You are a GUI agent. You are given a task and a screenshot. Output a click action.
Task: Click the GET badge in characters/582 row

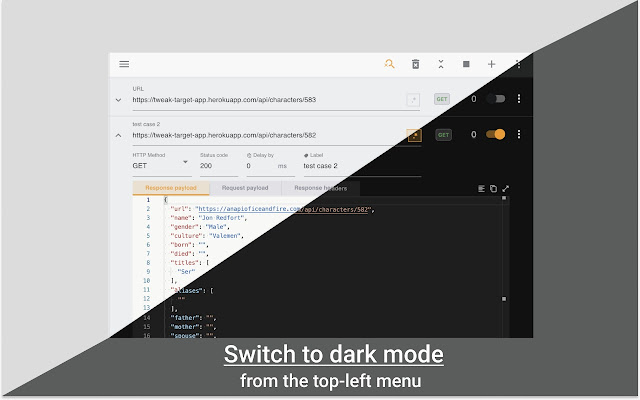coord(443,135)
